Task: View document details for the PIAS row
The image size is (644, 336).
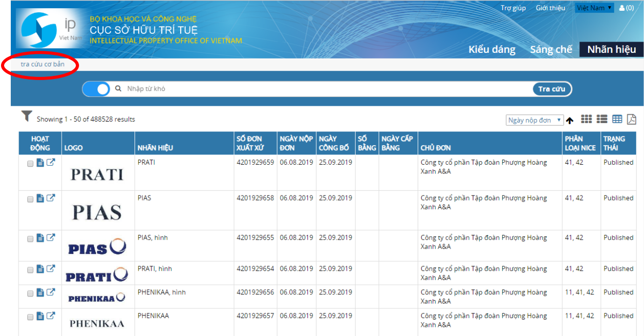Action: (x=40, y=198)
